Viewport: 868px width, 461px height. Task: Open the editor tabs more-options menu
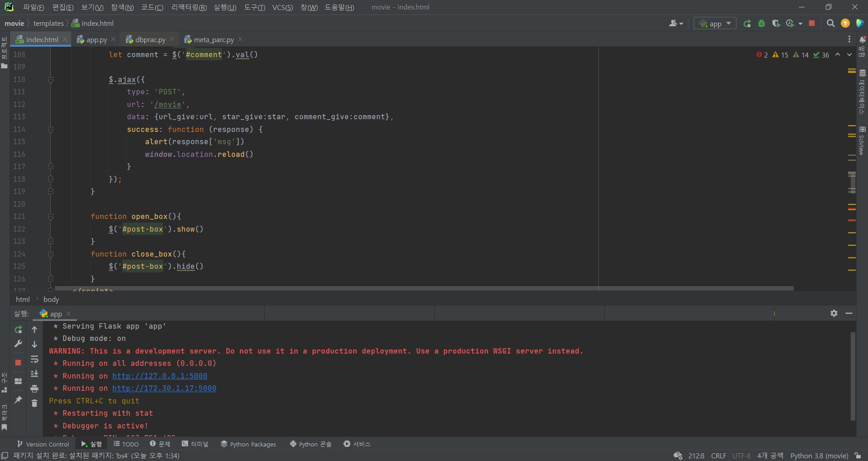[849, 39]
